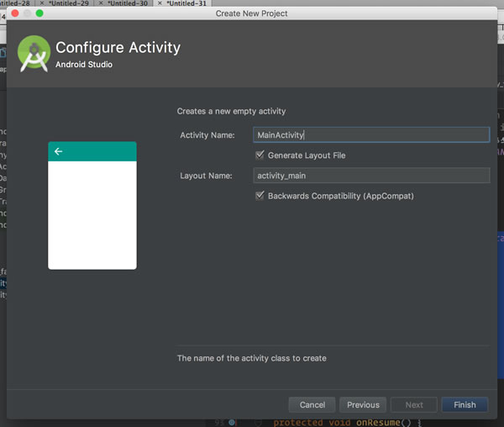Viewport: 504px width, 427px height.
Task: Switch to the Untitled-31 tab behind dialog
Action: point(186,3)
